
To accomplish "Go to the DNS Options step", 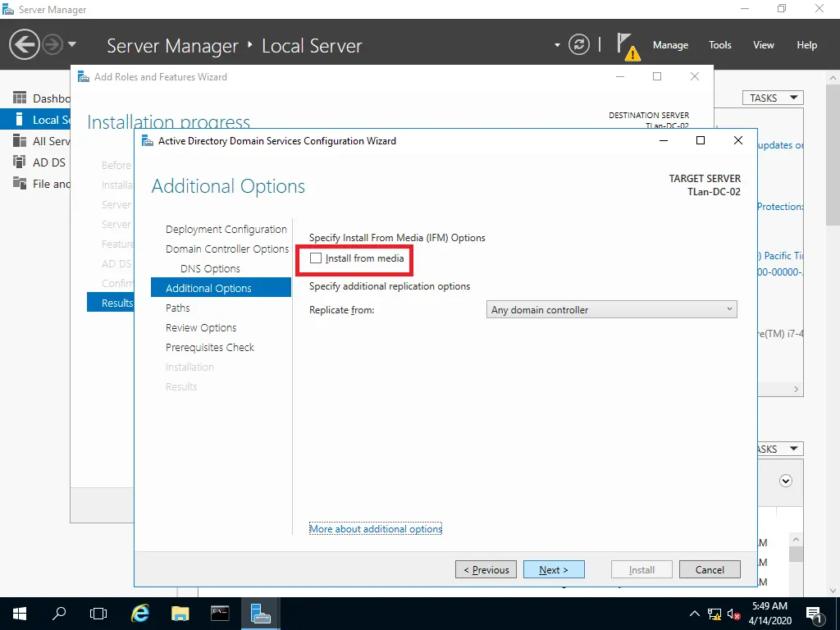I will click(x=210, y=268).
